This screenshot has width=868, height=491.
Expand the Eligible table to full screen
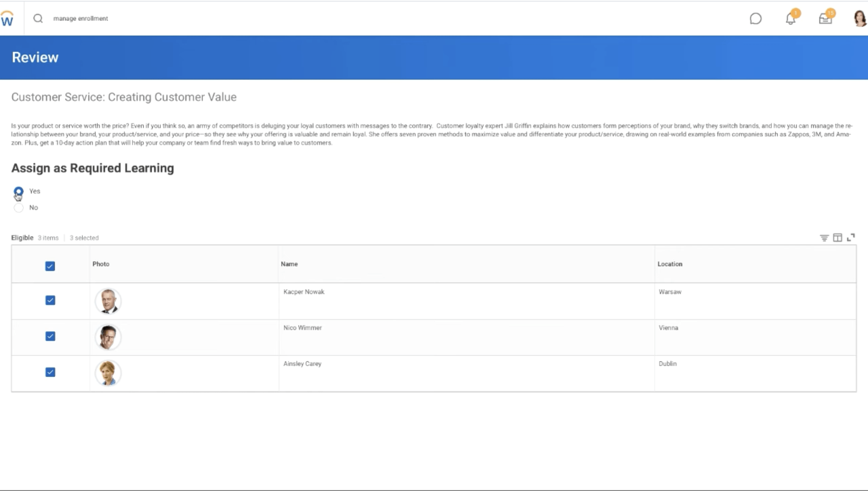pos(851,237)
